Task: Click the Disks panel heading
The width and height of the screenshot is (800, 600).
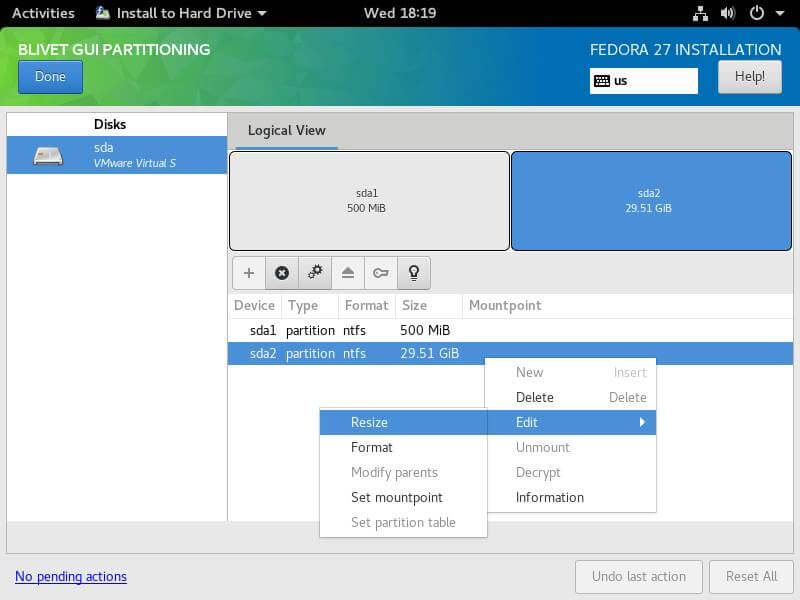Action: tap(110, 124)
